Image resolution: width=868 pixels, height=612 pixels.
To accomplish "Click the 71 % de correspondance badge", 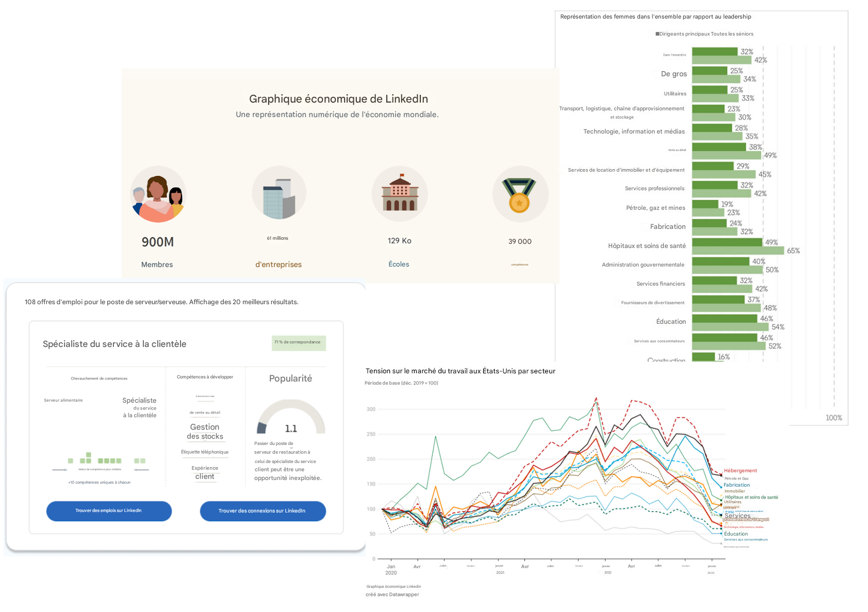I will pos(299,343).
